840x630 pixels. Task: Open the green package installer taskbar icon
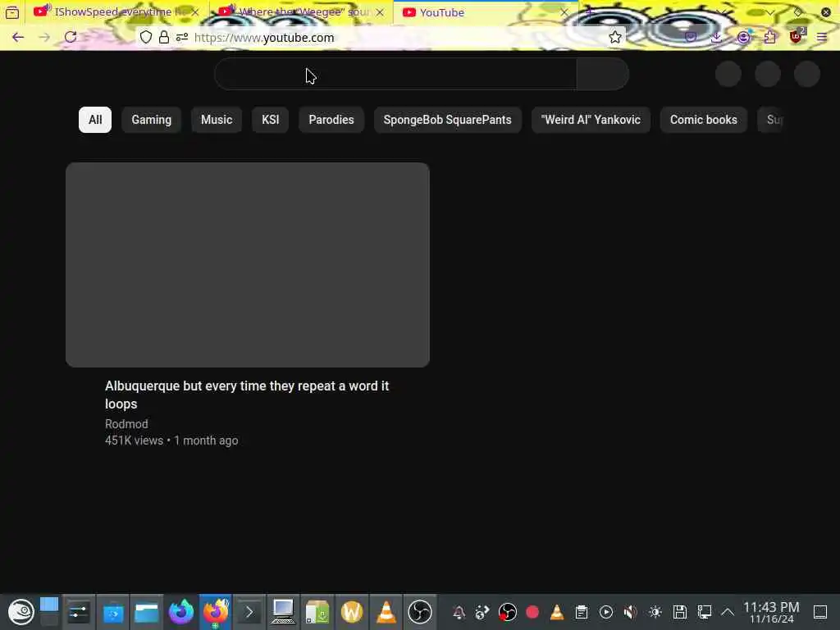point(317,612)
